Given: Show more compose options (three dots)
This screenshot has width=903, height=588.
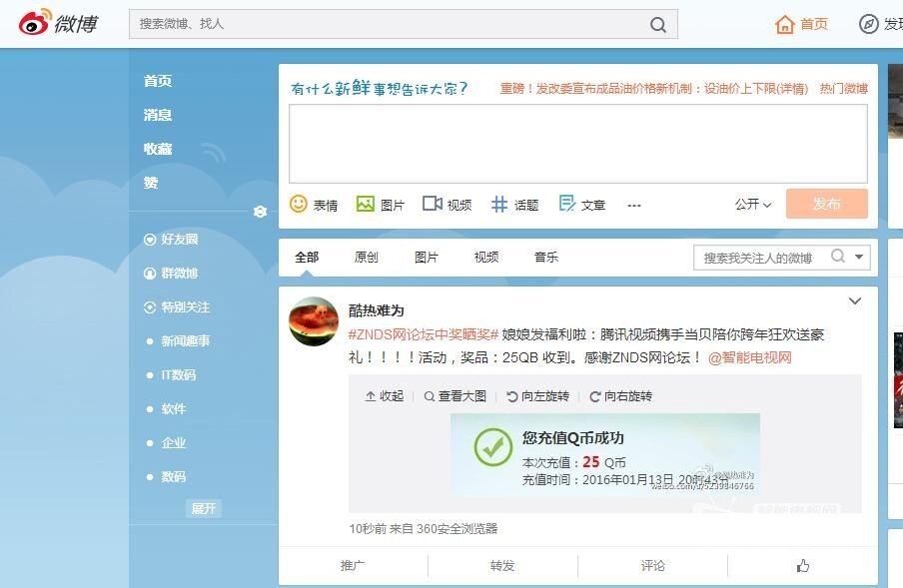Looking at the screenshot, I should [634, 206].
